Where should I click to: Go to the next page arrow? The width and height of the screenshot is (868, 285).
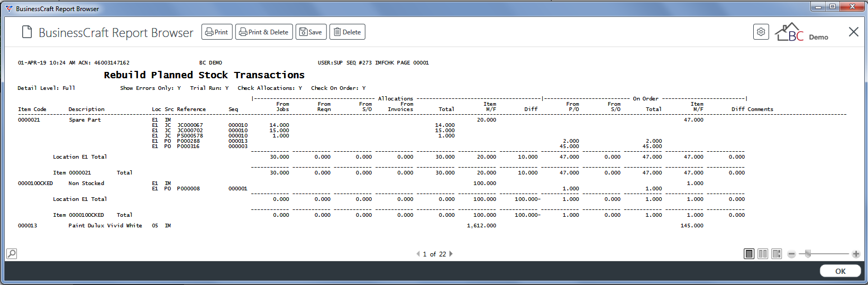(451, 254)
